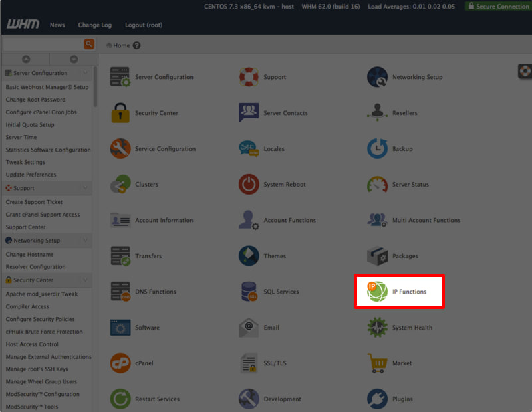Open cPHulk Brute Force Protection link
Screen dimensions: 532x412
(x=44, y=332)
